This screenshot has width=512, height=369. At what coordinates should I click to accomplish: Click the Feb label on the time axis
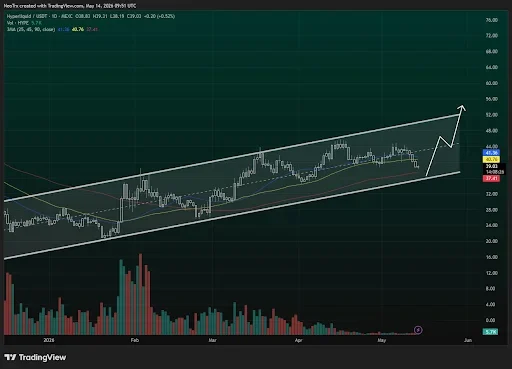point(135,340)
